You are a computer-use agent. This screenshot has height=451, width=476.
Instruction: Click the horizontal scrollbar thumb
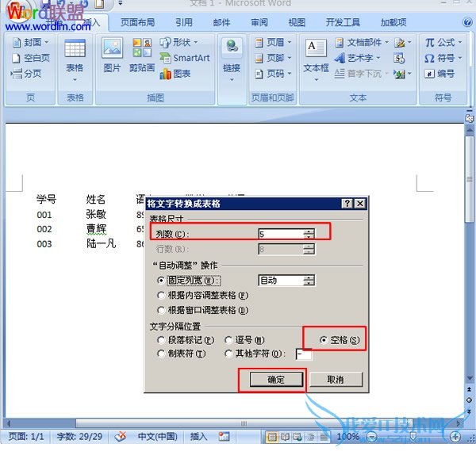pos(243,423)
